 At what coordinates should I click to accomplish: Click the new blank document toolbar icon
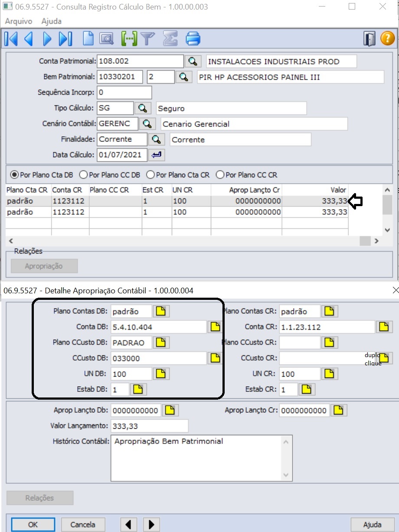(88, 39)
